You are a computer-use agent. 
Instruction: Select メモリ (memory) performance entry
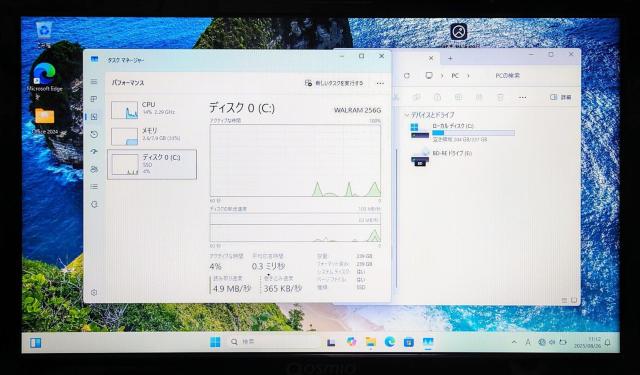[152, 135]
